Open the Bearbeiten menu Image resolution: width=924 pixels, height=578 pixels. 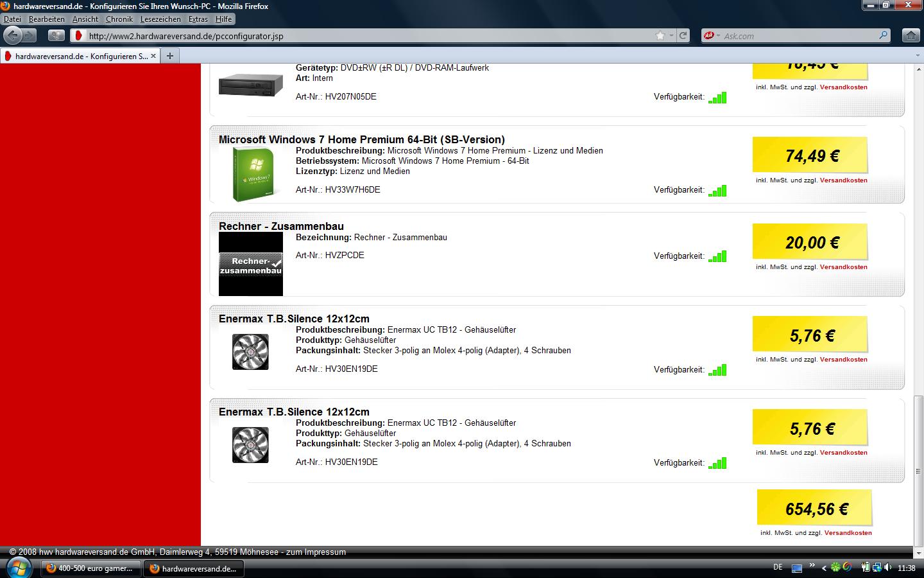point(46,19)
